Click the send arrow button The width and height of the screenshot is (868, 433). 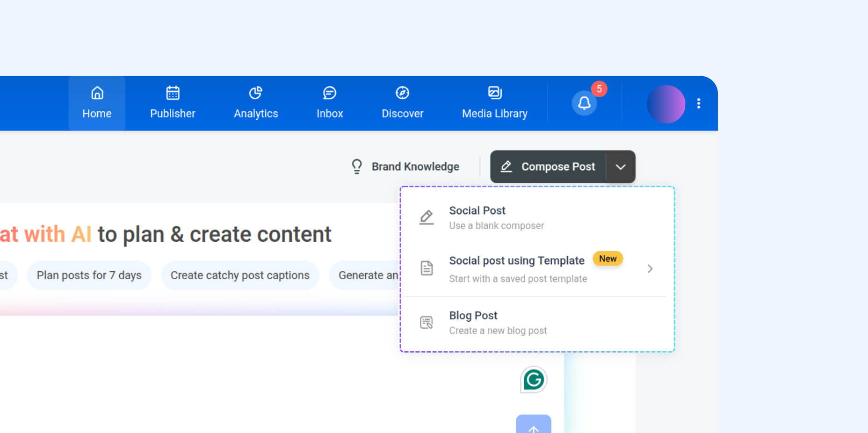[534, 425]
